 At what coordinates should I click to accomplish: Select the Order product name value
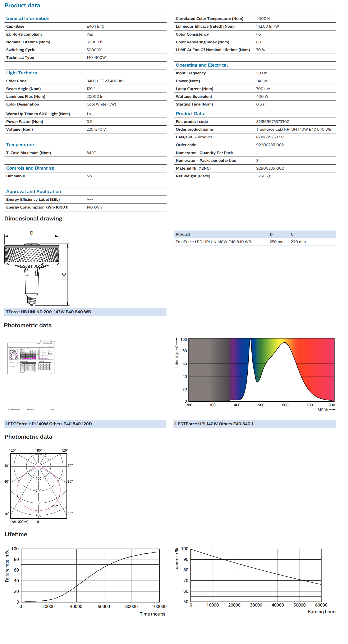tap(294, 130)
